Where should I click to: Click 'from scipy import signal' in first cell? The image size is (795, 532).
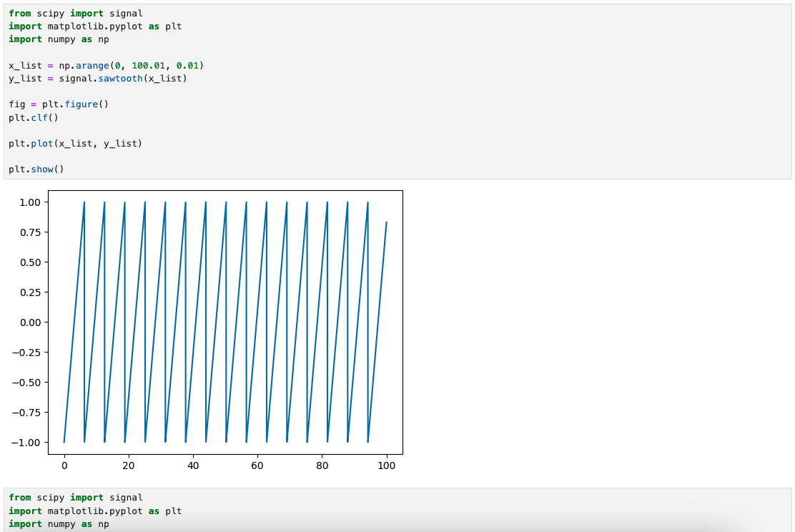[x=75, y=13]
